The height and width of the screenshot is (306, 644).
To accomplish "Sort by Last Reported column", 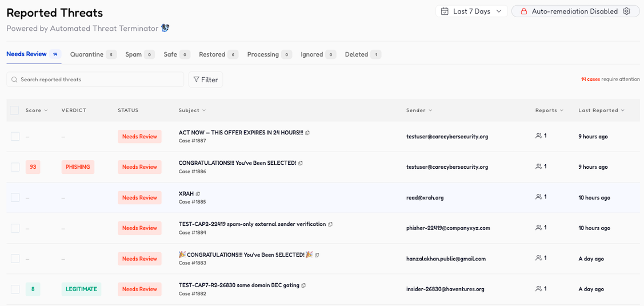I will (x=601, y=110).
